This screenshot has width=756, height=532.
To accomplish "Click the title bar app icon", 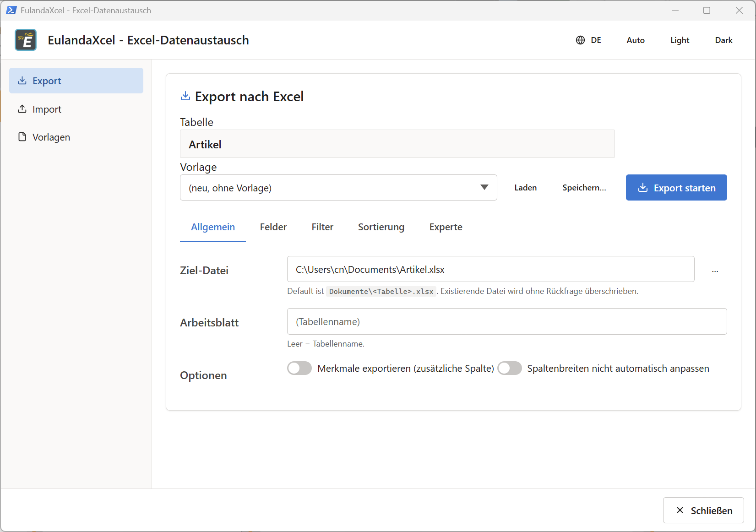I will [x=11, y=10].
